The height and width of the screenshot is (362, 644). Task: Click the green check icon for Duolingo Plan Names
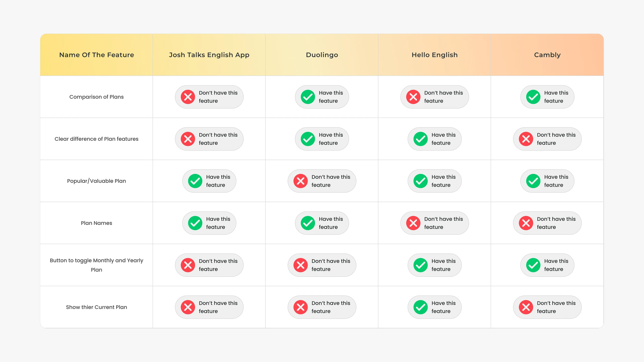308,223
